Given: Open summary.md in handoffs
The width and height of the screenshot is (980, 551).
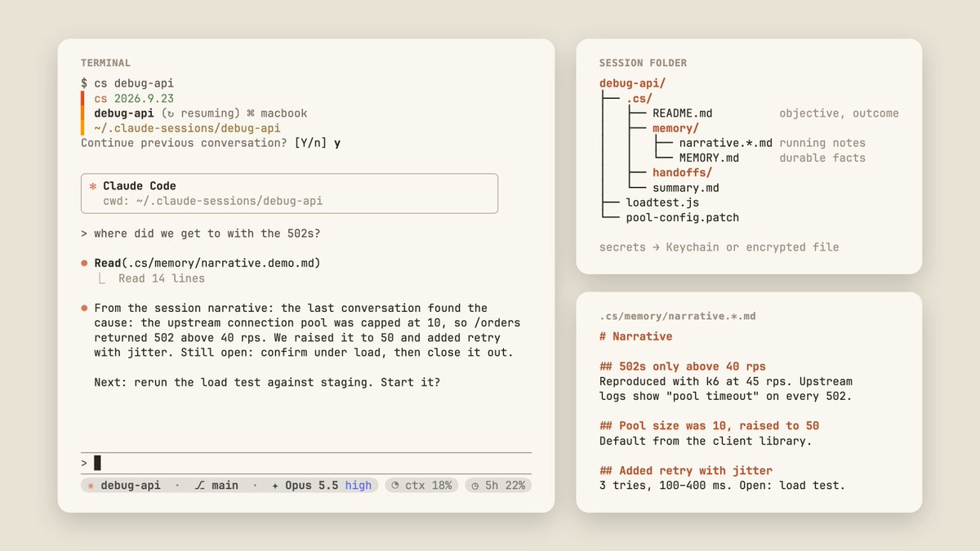Looking at the screenshot, I should pyautogui.click(x=686, y=188).
